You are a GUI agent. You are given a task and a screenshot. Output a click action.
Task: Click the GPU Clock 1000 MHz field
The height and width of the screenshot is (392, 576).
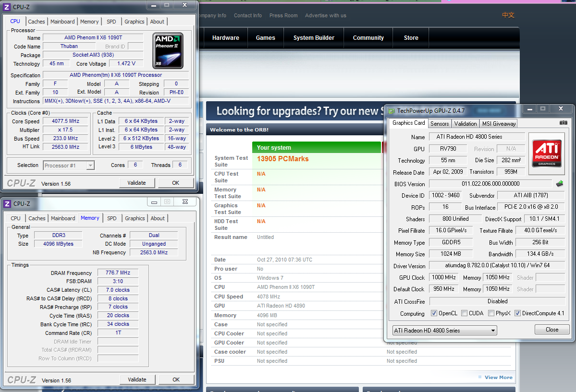tap(444, 277)
